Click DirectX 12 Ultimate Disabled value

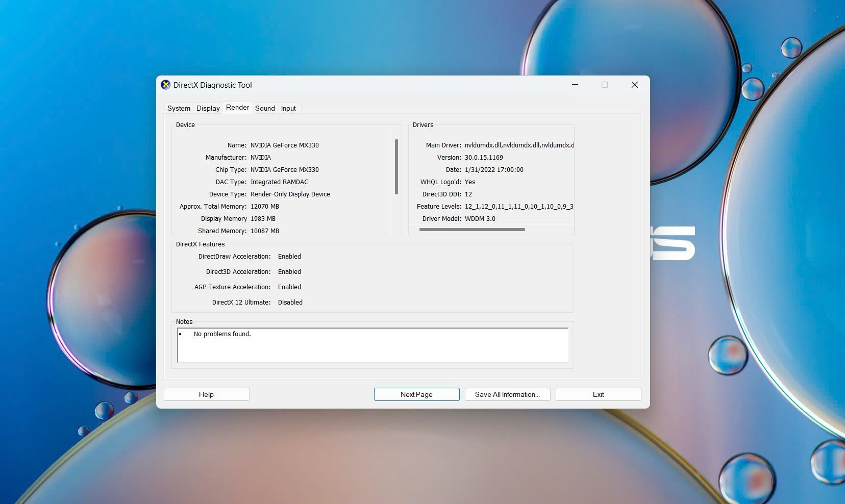[290, 303]
